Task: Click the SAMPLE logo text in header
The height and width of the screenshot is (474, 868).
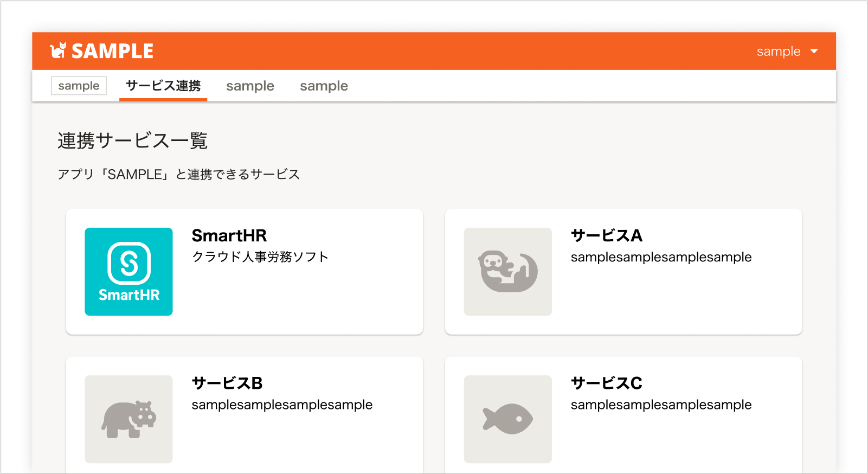Action: [x=112, y=51]
